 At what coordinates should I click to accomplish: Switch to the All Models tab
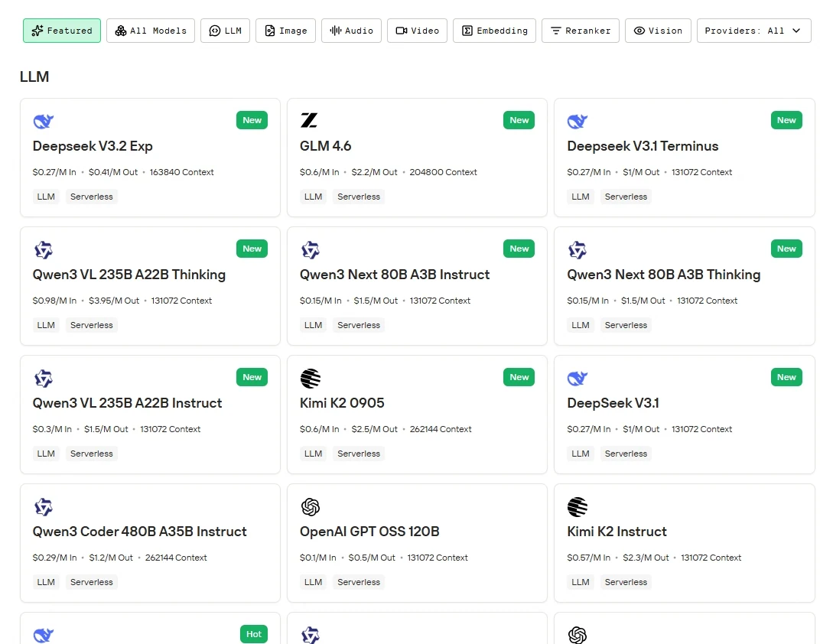pos(151,31)
